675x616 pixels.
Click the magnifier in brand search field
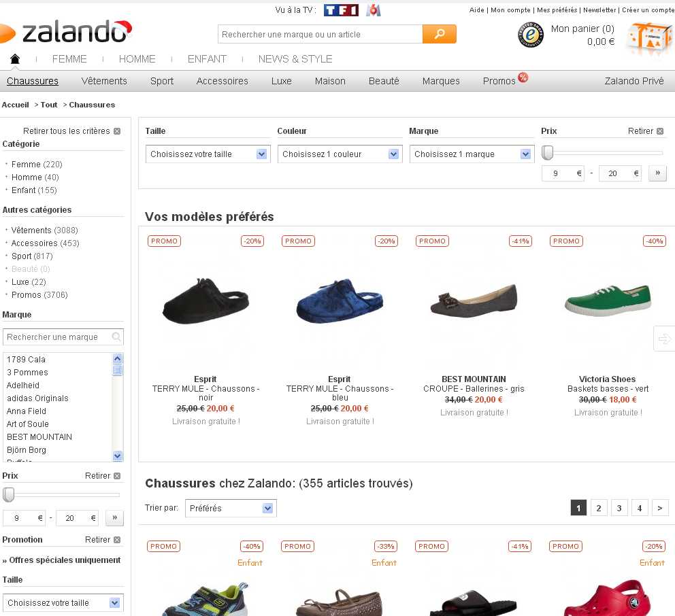(x=116, y=337)
